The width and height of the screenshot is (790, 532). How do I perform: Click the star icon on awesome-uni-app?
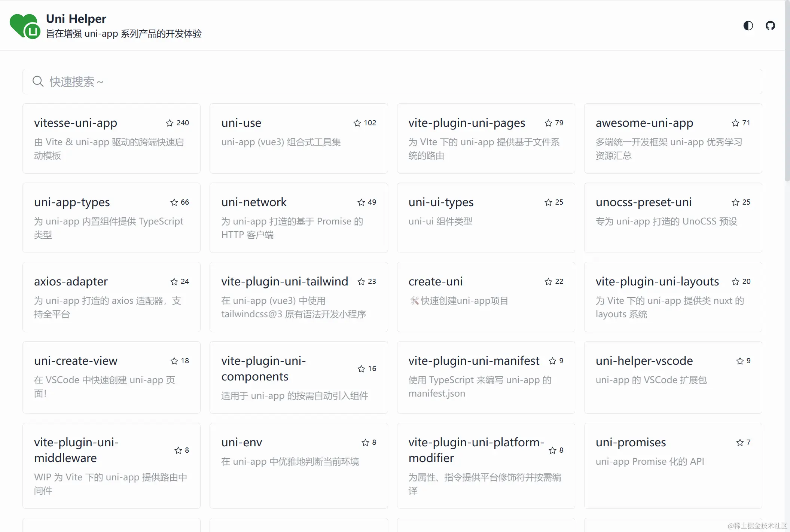tap(735, 123)
